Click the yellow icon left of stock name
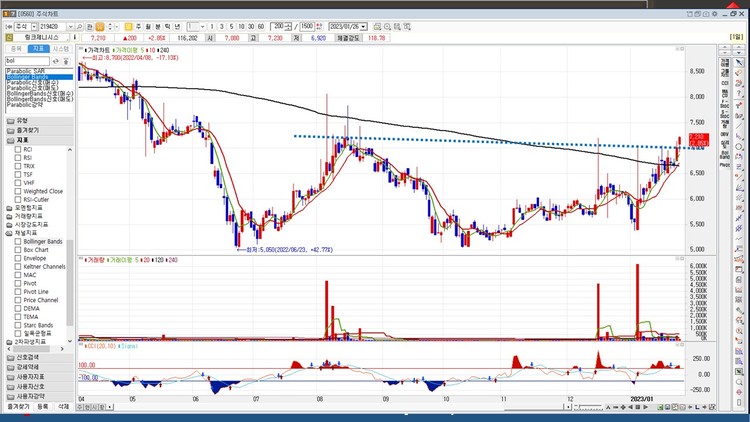 pos(9,38)
